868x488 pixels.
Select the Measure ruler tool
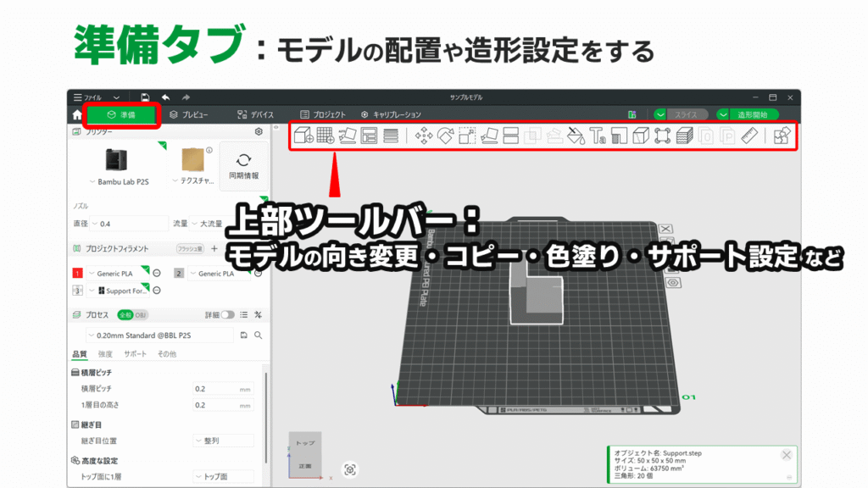pyautogui.click(x=748, y=136)
